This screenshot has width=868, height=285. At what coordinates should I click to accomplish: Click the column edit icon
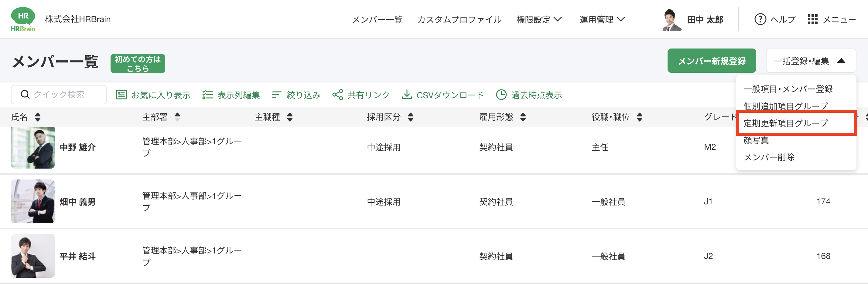point(207,95)
